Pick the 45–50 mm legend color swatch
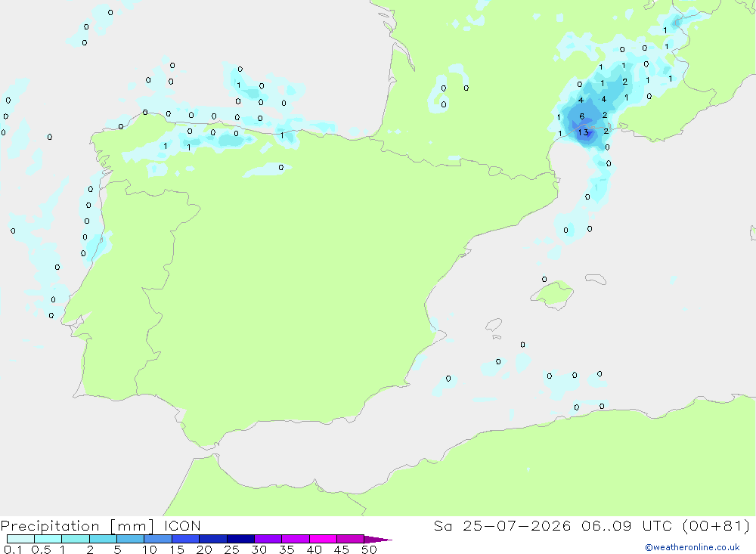The width and height of the screenshot is (756, 554). click(351, 539)
